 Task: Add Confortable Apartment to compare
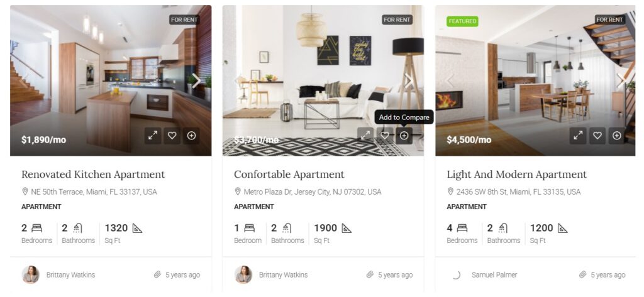coord(404,136)
